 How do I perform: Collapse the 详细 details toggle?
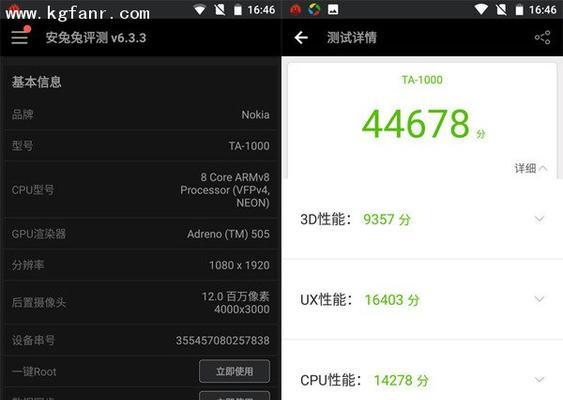coord(531,168)
